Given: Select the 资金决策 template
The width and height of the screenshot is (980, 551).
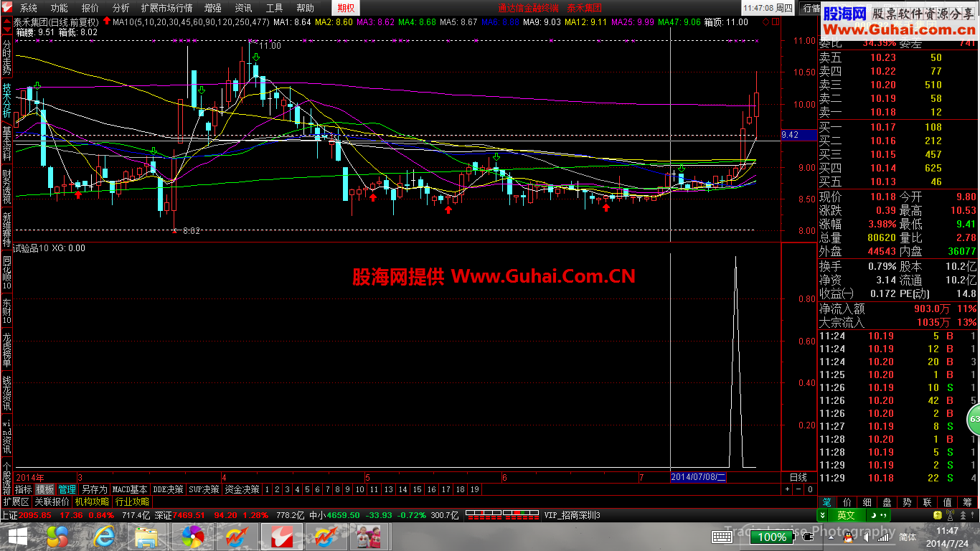Looking at the screenshot, I should (242, 489).
